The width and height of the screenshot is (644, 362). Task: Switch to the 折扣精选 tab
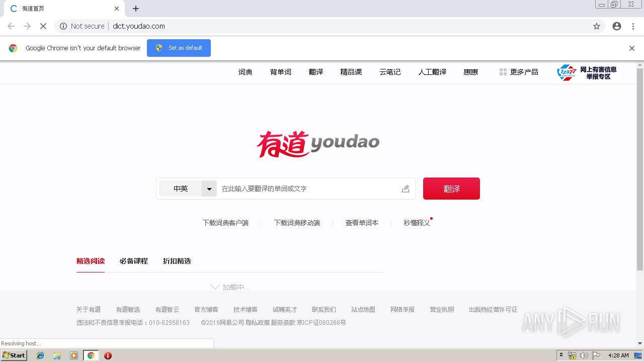coord(177,261)
